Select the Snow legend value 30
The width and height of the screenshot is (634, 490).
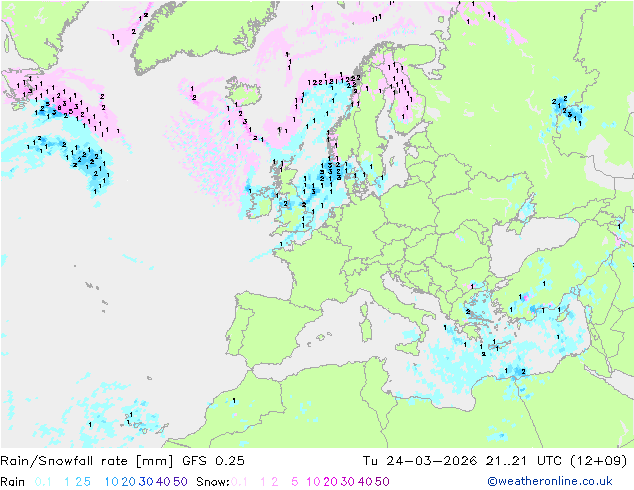pos(348,482)
